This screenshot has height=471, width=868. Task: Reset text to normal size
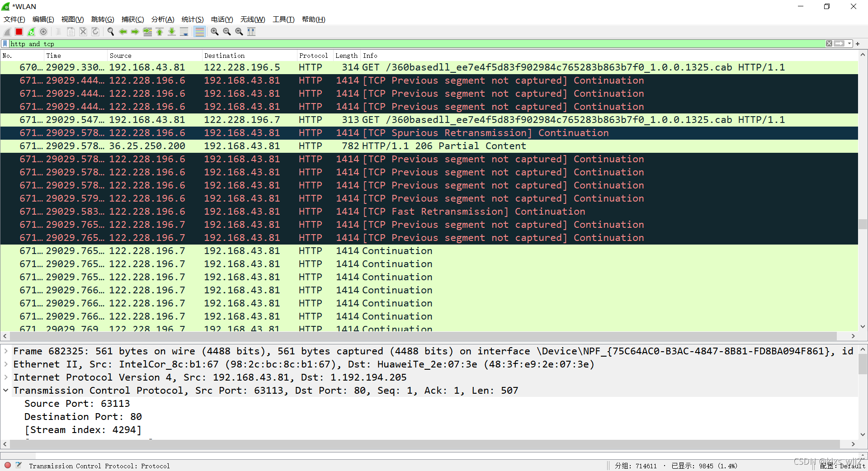(239, 32)
